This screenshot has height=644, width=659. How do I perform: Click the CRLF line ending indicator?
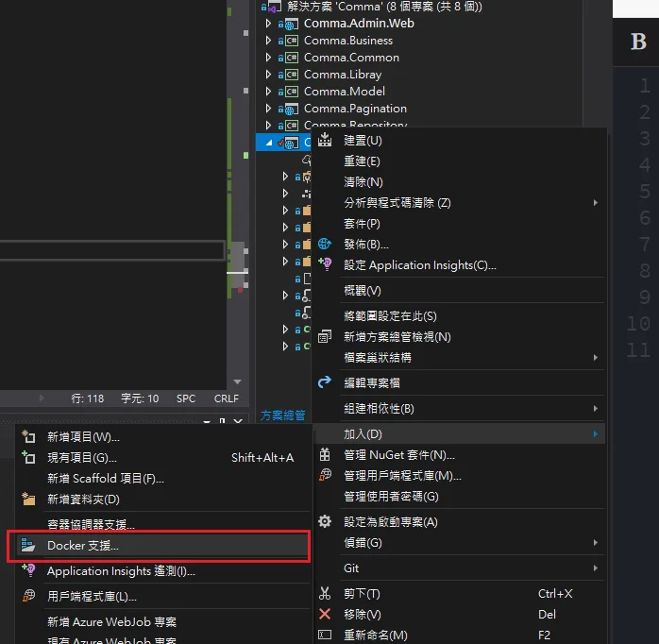[227, 398]
